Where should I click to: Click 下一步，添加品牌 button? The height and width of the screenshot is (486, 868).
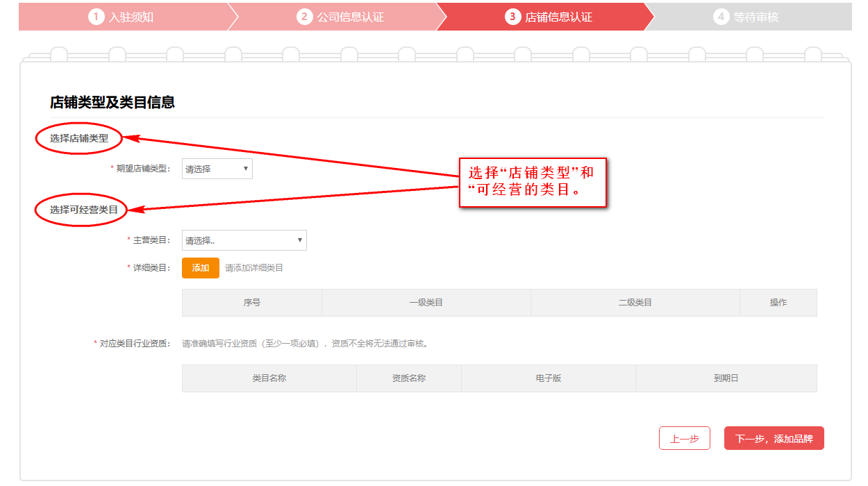coord(774,438)
